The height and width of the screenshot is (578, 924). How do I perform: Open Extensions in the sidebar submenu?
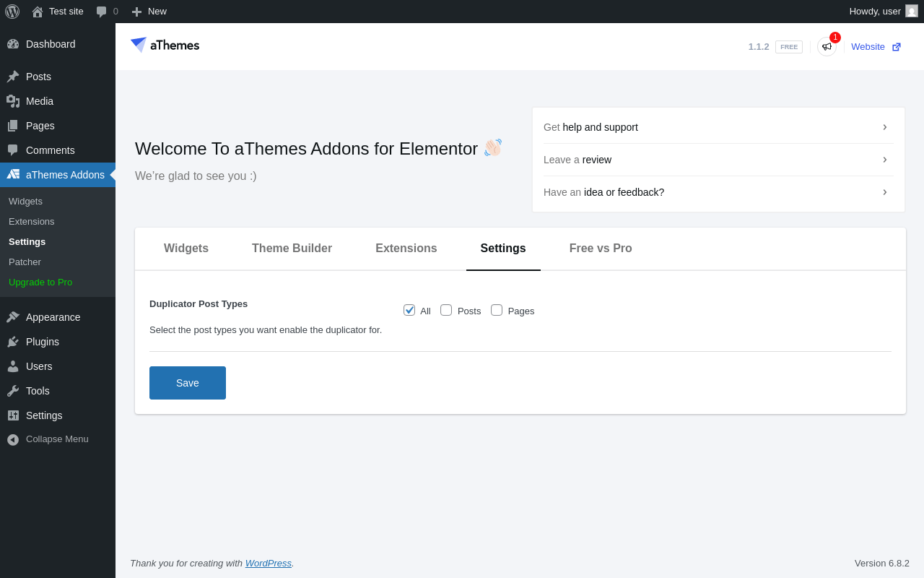(32, 221)
